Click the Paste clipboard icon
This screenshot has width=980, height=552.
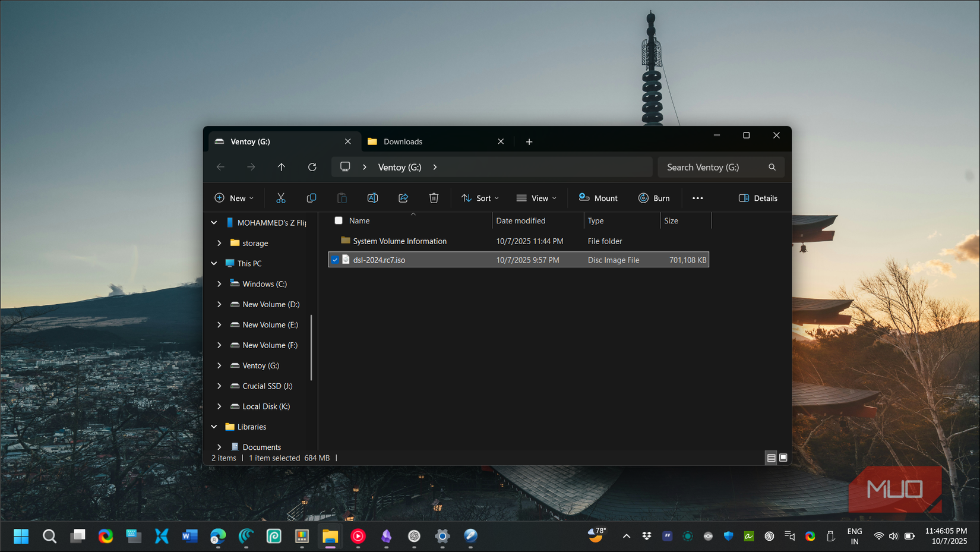click(342, 198)
